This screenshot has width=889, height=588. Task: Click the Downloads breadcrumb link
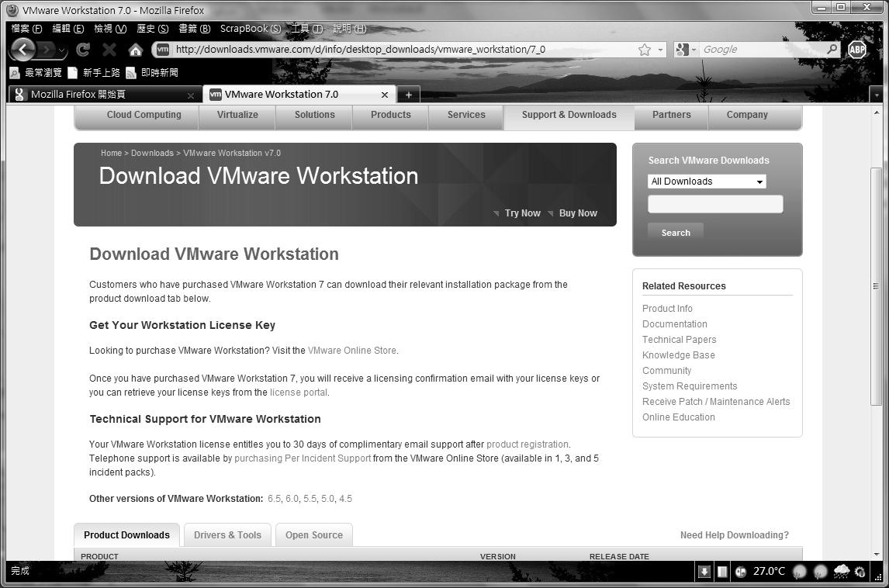152,153
